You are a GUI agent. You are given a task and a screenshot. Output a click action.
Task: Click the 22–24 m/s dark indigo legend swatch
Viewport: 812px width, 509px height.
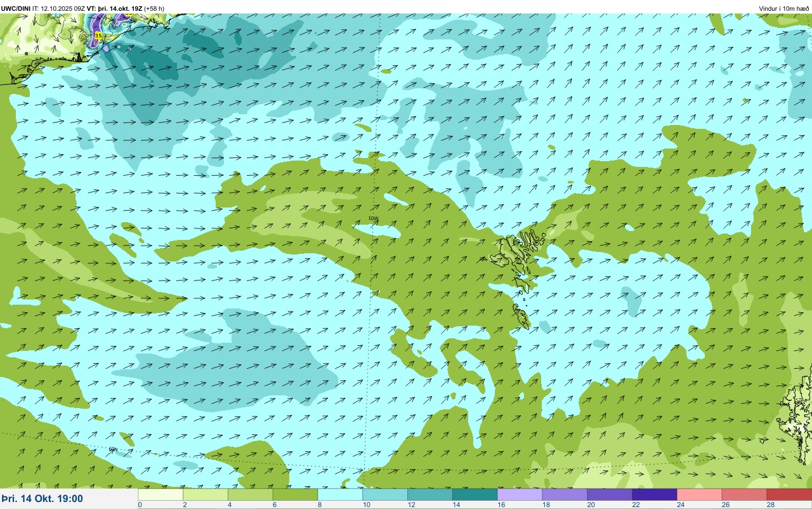[655, 494]
